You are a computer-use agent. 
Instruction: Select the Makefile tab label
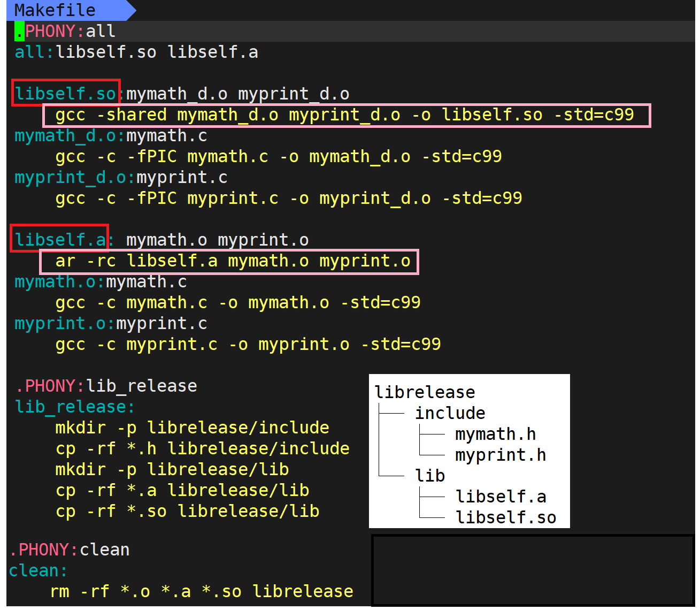pyautogui.click(x=55, y=10)
